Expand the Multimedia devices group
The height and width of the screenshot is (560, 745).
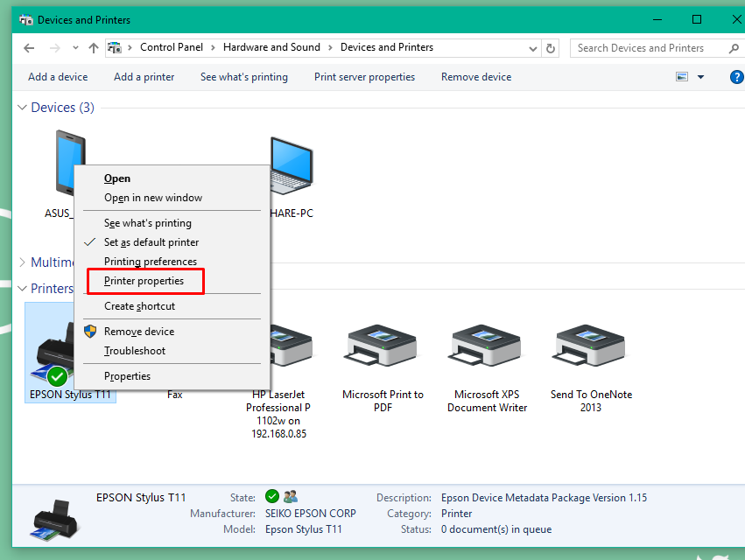(x=22, y=262)
